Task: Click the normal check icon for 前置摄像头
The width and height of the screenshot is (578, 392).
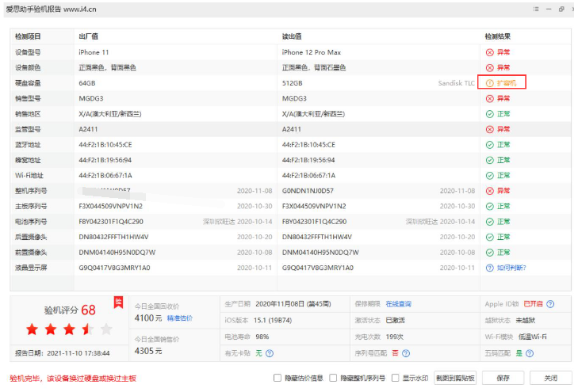Action: [489, 253]
